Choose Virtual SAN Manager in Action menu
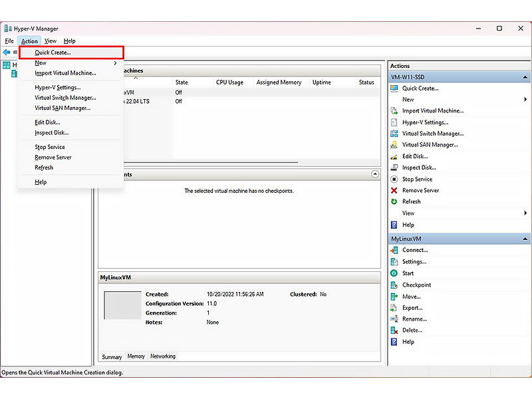Screen dimensions: 532x399 pos(70,108)
